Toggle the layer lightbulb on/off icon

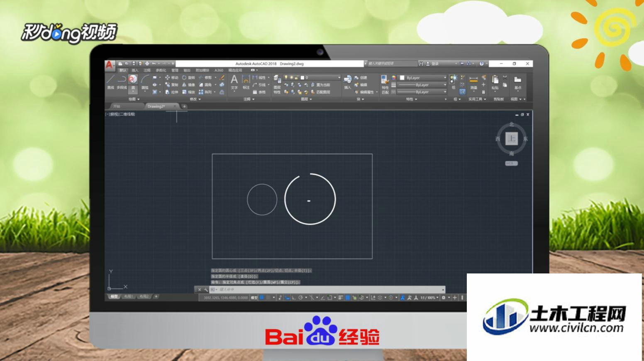(x=285, y=78)
